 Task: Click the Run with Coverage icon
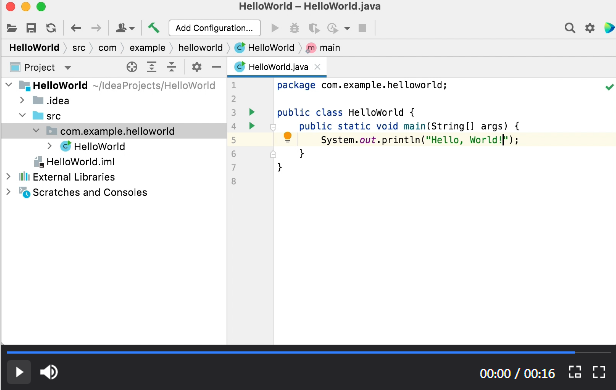314,28
